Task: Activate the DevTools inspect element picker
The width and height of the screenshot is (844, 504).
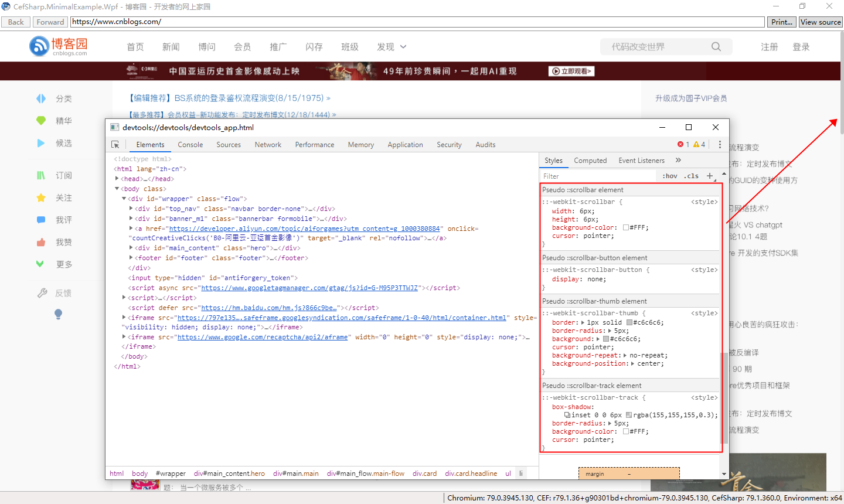Action: pyautogui.click(x=115, y=144)
